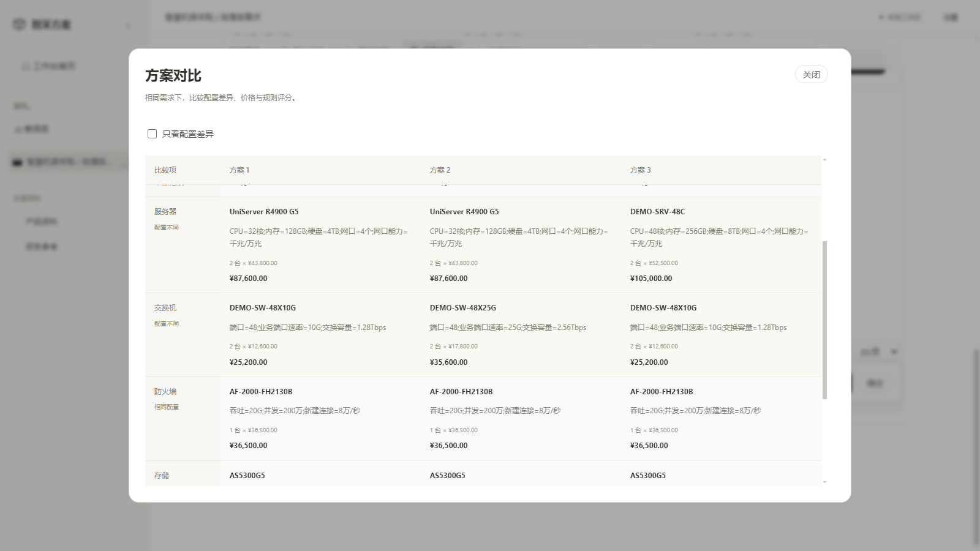The image size is (980, 551).
Task: Click the 方案 1 column header
Action: 239,170
